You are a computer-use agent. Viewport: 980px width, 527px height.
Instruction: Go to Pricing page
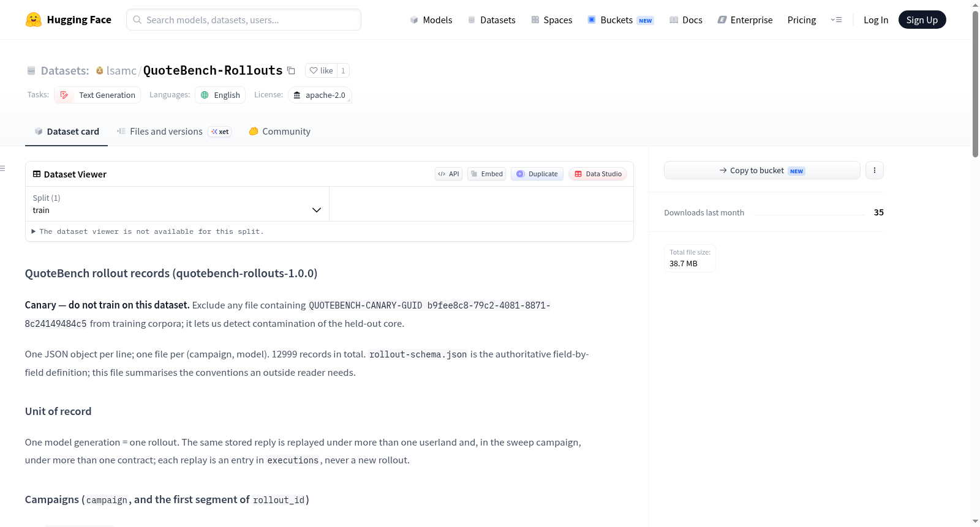(x=802, y=20)
